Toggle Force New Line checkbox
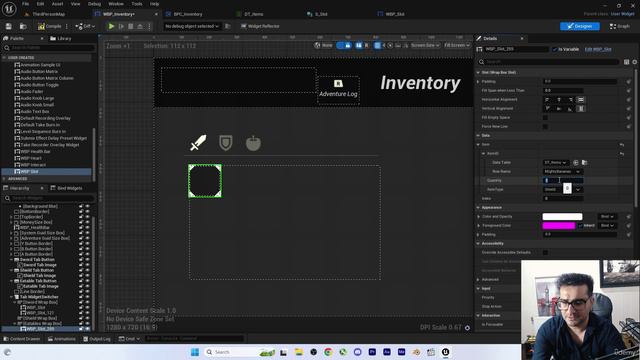The width and height of the screenshot is (640, 360). pyautogui.click(x=545, y=127)
